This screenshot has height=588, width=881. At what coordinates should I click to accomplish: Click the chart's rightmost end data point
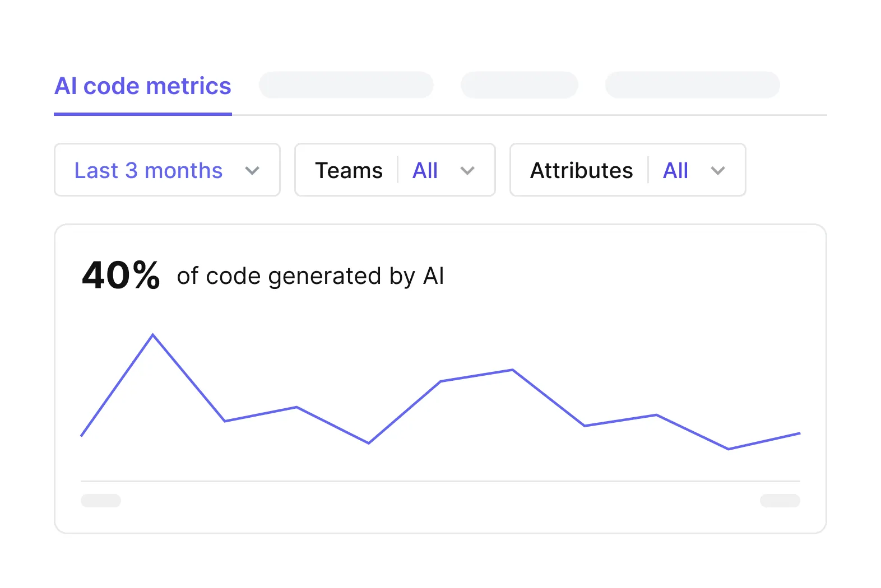click(x=799, y=433)
